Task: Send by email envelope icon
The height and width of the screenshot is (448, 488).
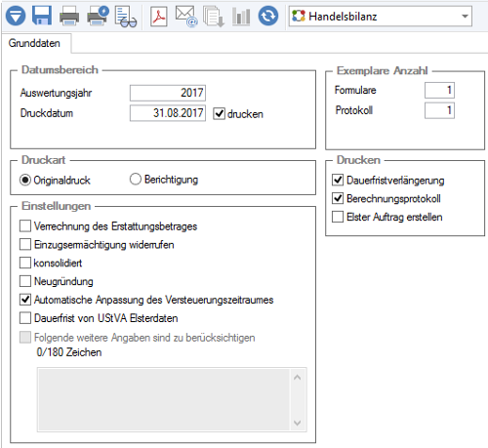Action: click(x=186, y=17)
